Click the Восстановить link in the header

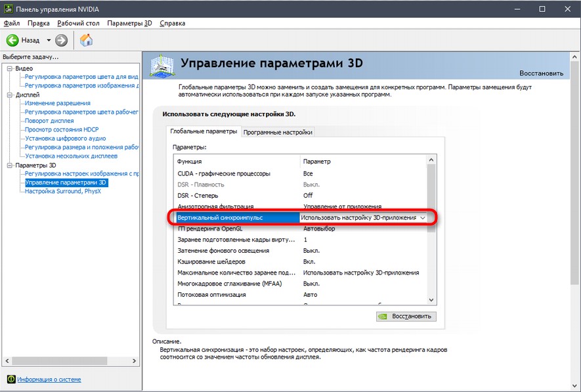click(541, 73)
